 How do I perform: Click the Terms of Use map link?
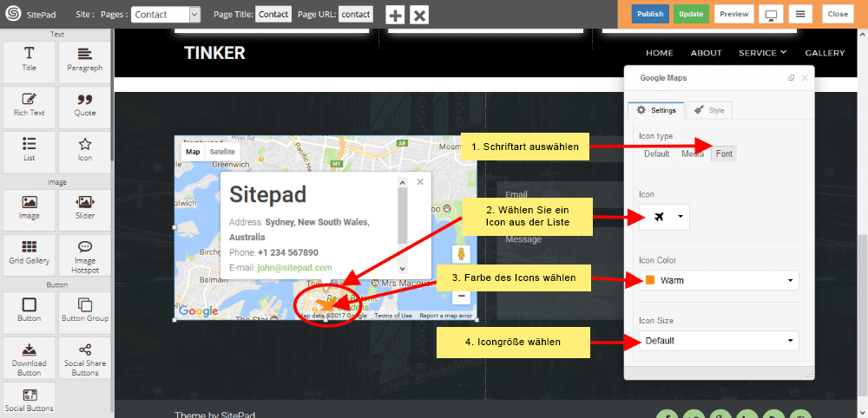click(393, 316)
